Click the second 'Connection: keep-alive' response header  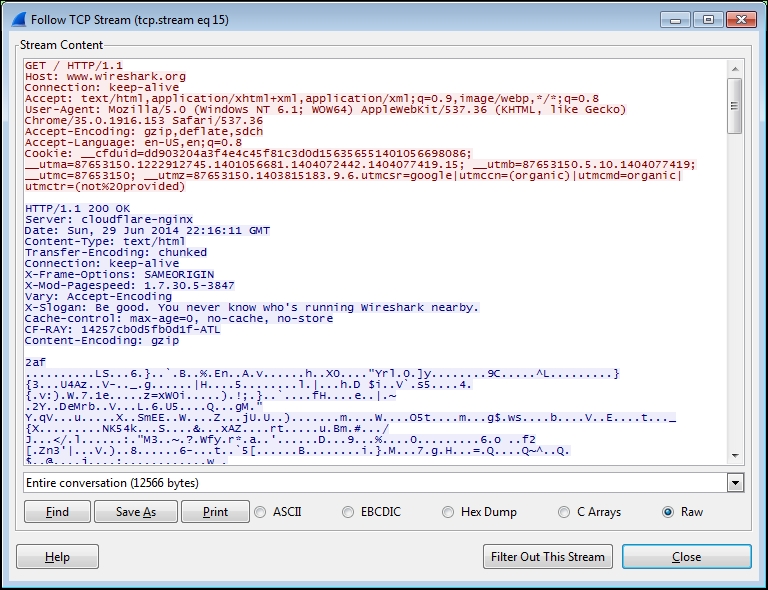pos(102,263)
